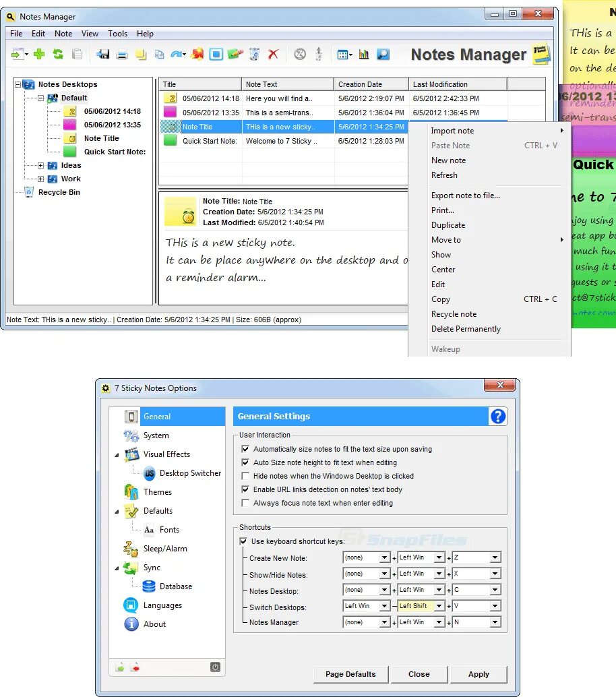Click the magnifier search icon in toolbar
This screenshot has width=616, height=697.
pyautogui.click(x=383, y=54)
